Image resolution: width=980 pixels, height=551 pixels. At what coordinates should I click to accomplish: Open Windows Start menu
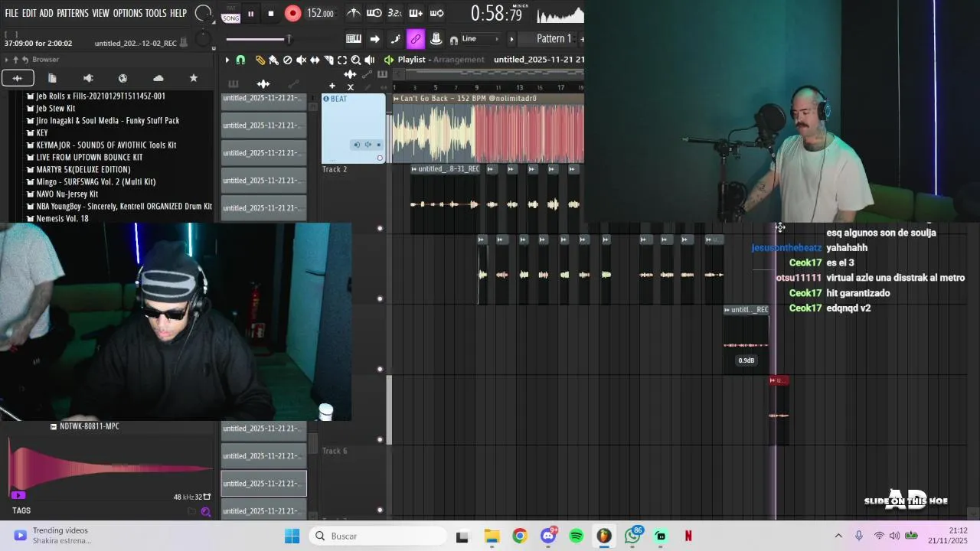292,536
